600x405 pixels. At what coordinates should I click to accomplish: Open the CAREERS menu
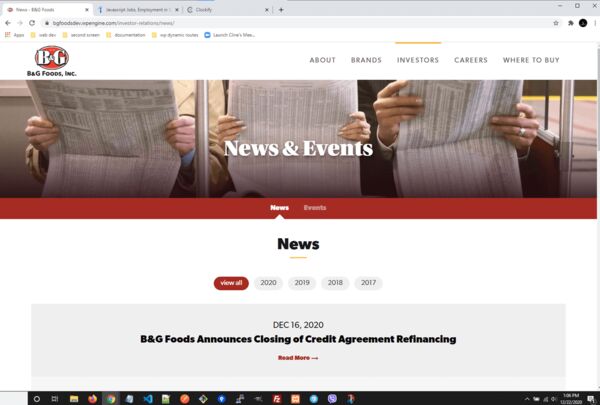tap(471, 60)
